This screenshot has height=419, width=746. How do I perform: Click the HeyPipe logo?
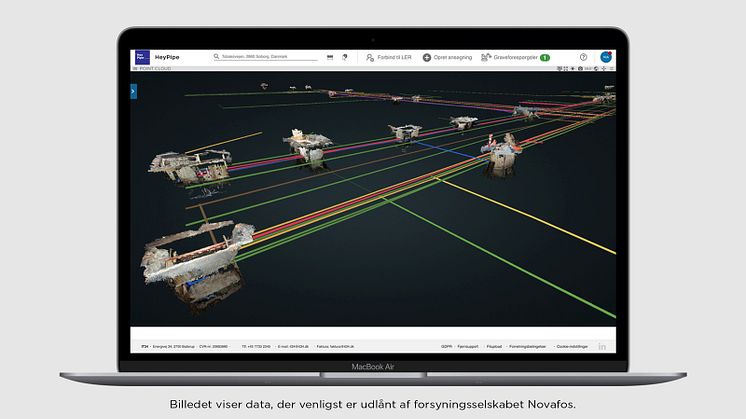point(139,57)
